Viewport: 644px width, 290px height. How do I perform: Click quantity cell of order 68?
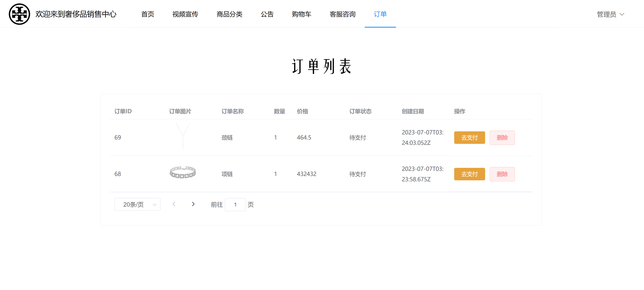pyautogui.click(x=275, y=174)
